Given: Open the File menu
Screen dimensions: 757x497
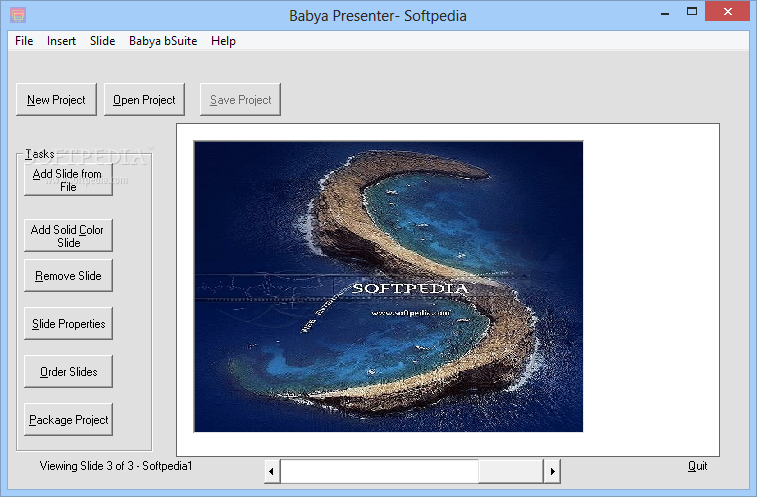Looking at the screenshot, I should coord(24,41).
